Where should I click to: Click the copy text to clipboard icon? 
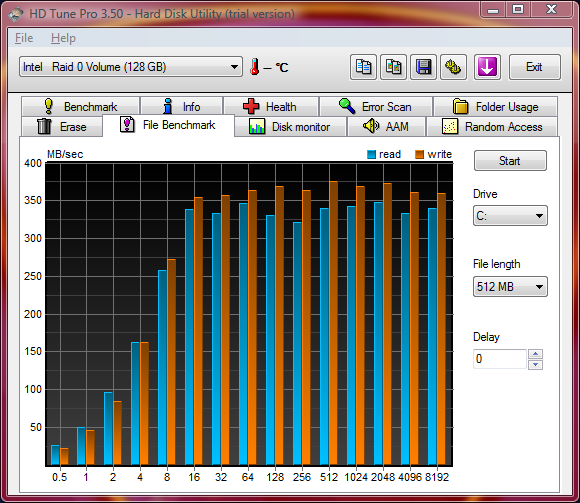363,67
